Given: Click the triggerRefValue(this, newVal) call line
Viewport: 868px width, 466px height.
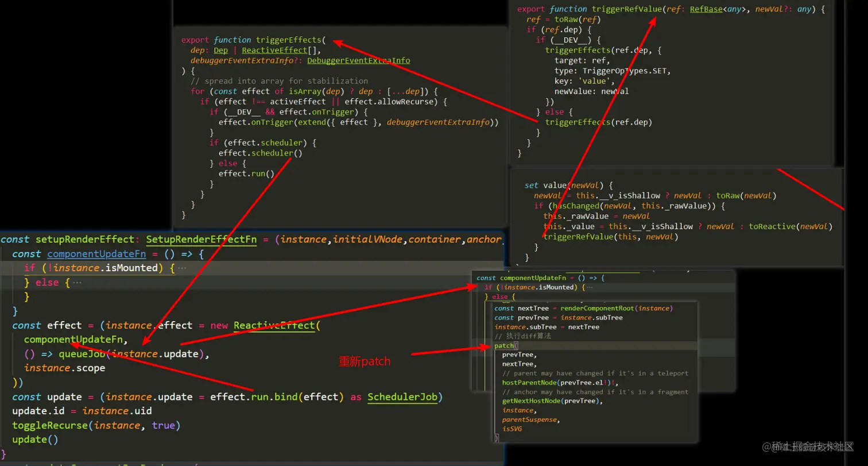Looking at the screenshot, I should pyautogui.click(x=611, y=237).
